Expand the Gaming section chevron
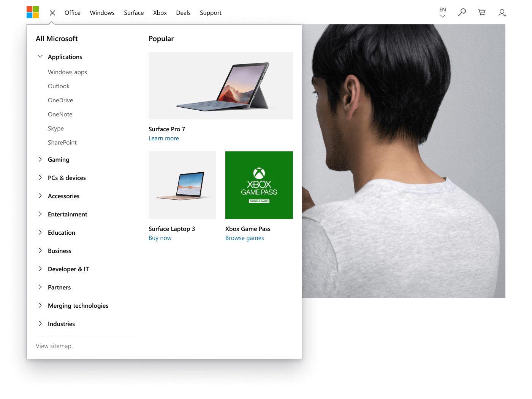Image resolution: width=532 pixels, height=399 pixels. 40,159
